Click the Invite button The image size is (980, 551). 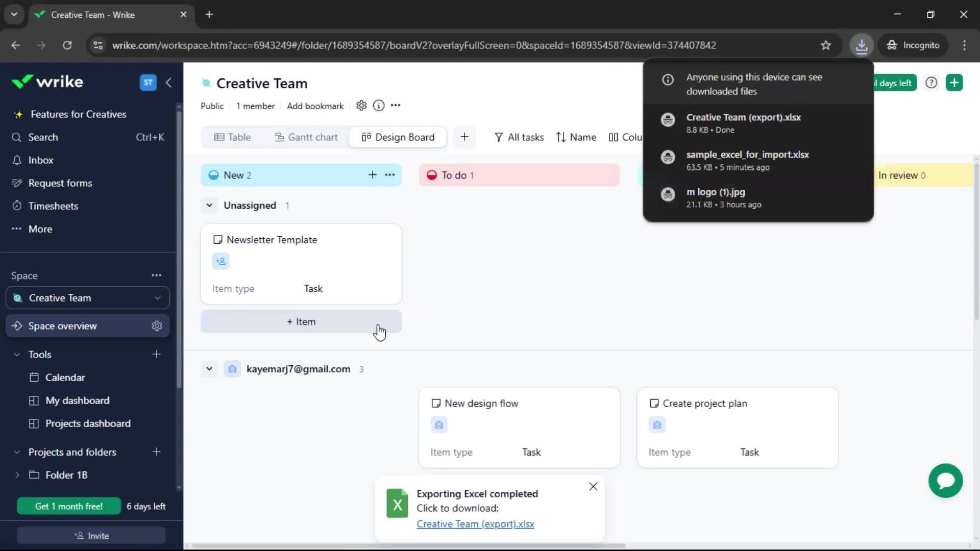[91, 536]
